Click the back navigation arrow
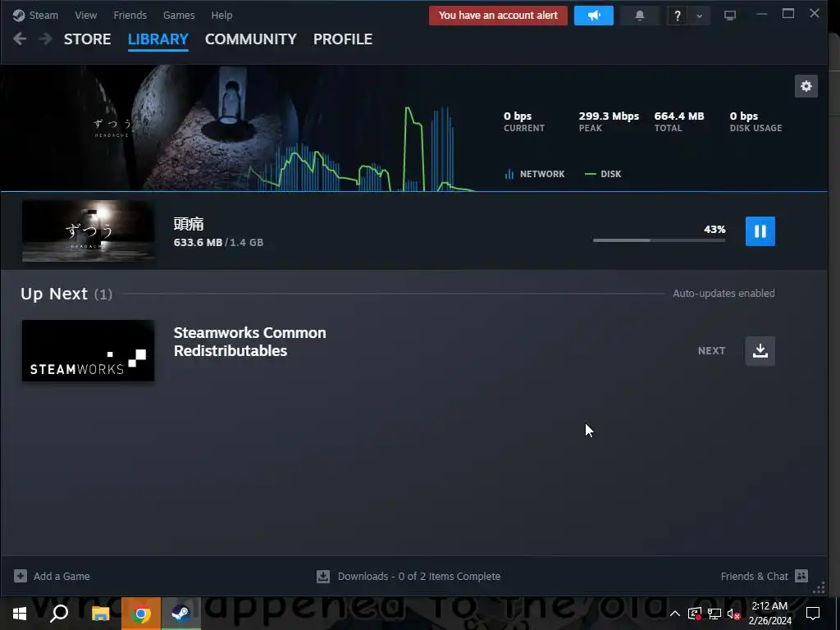840x630 pixels. (20, 39)
